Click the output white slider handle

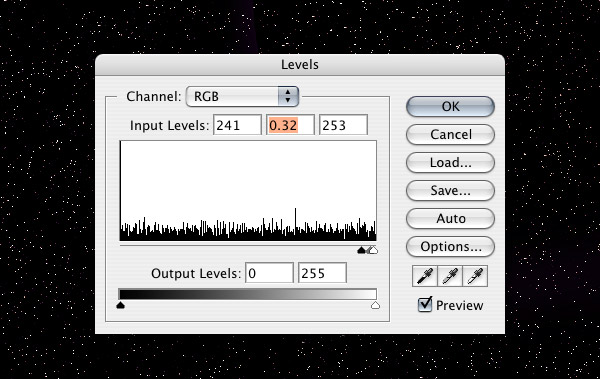click(x=375, y=305)
